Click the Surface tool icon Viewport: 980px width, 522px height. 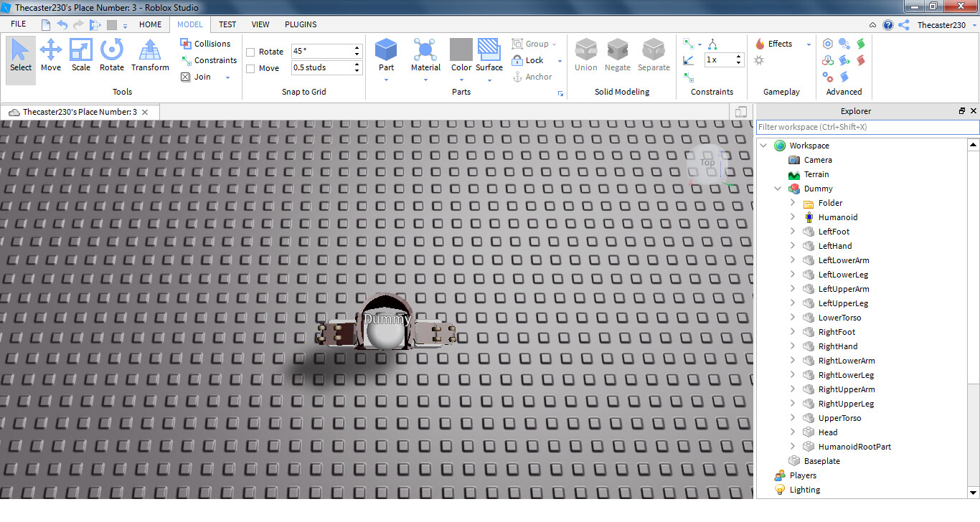click(489, 49)
